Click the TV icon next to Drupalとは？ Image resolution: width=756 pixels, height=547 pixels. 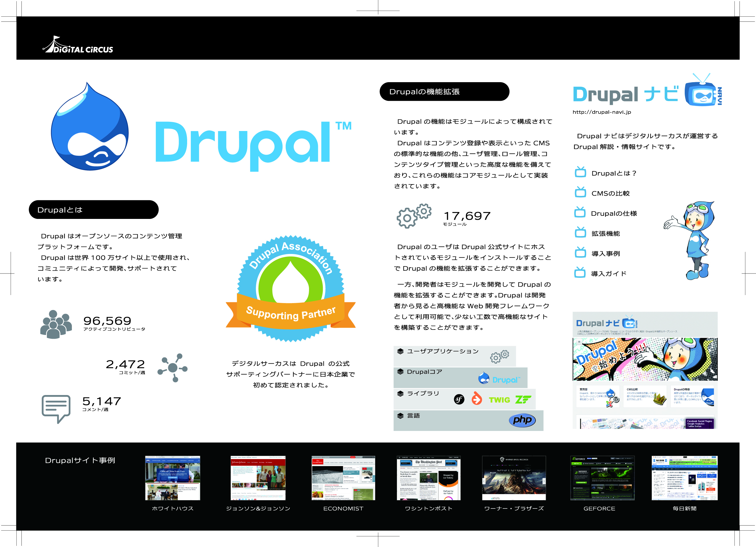coord(580,172)
